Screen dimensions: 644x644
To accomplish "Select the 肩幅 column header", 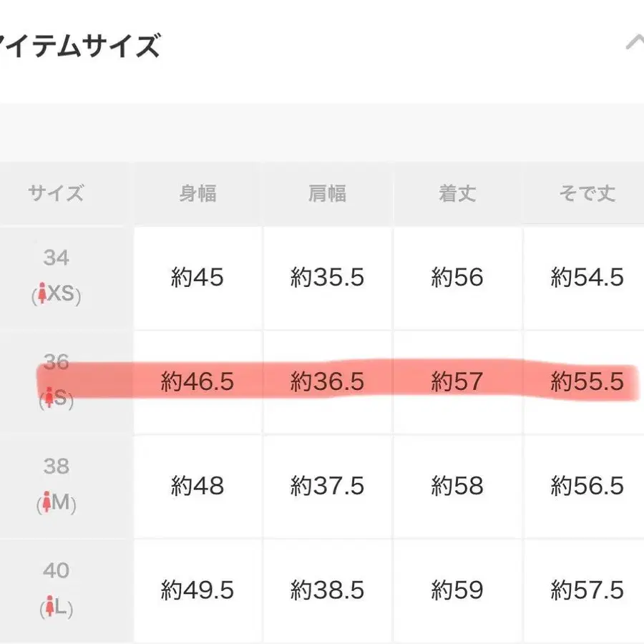I will (x=327, y=193).
